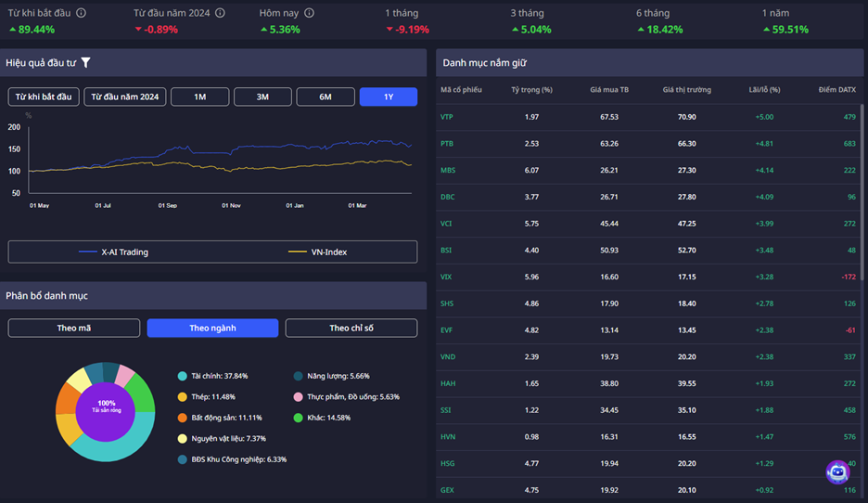Click info icon next to top Từ đầu năm 2024
Image resolution: width=868 pixels, height=503 pixels.
219,13
